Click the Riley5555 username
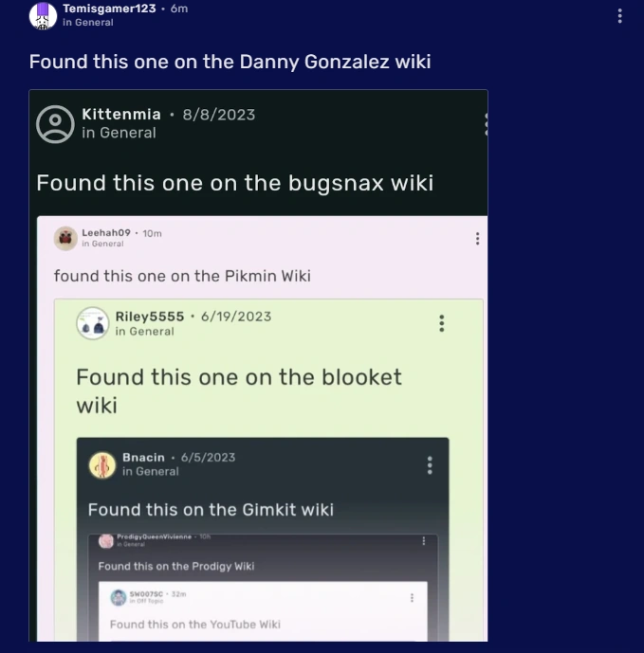The width and height of the screenshot is (644, 653). (x=150, y=317)
